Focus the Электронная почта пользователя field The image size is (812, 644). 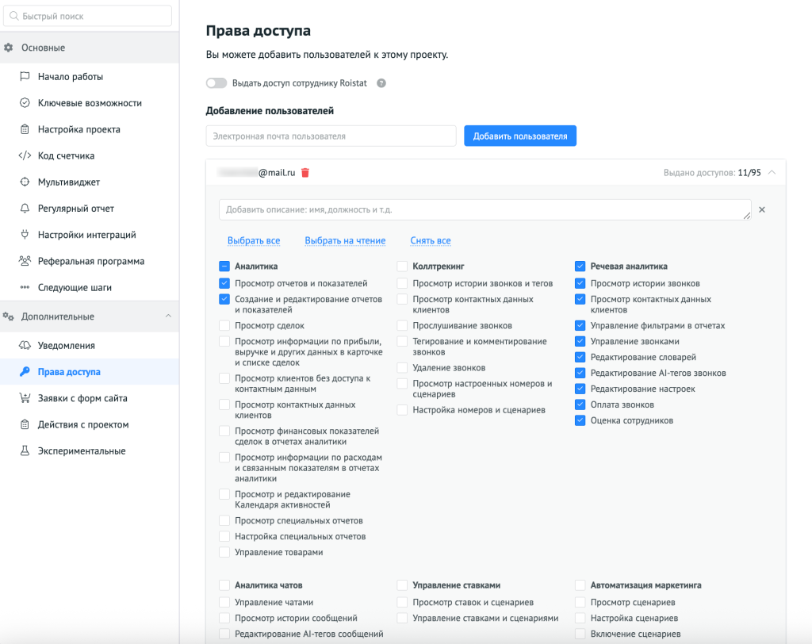331,136
